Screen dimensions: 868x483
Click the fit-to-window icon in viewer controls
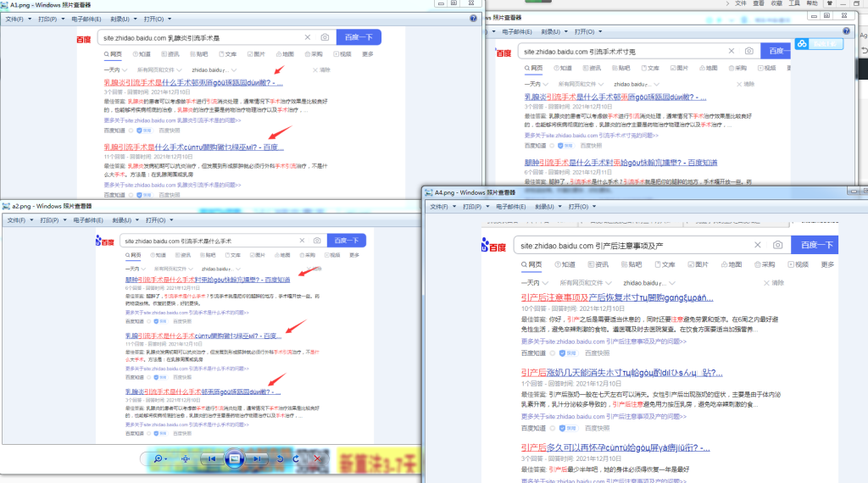point(186,458)
